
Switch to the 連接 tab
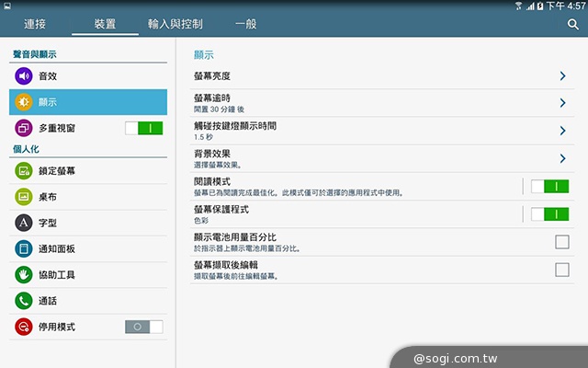[35, 24]
